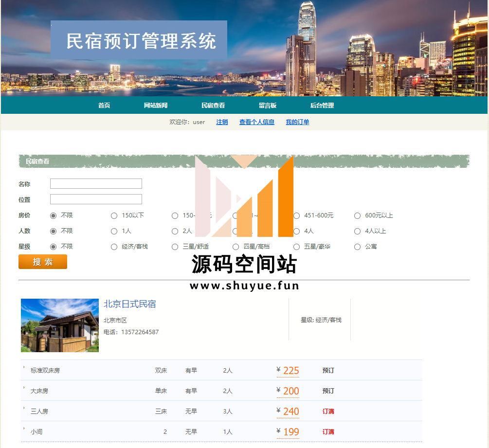489x448 pixels.
Task: Click the 订满 status for 小间
Action: click(x=328, y=432)
